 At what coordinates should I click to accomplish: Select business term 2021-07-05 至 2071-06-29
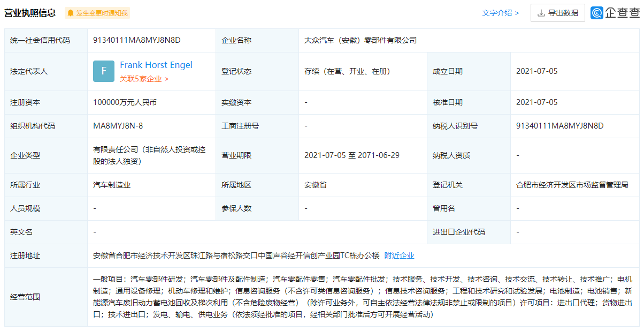click(352, 155)
